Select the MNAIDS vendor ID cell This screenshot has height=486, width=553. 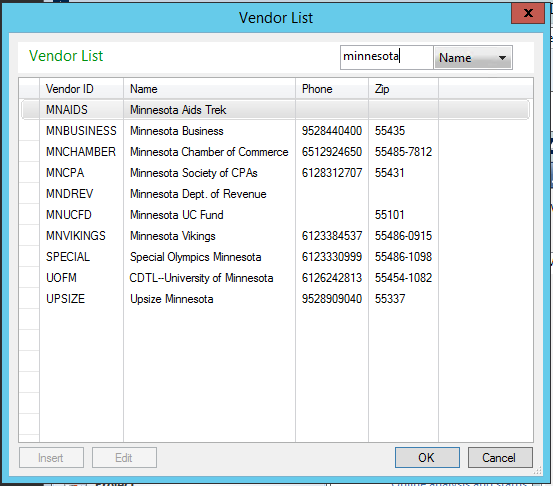(67, 110)
